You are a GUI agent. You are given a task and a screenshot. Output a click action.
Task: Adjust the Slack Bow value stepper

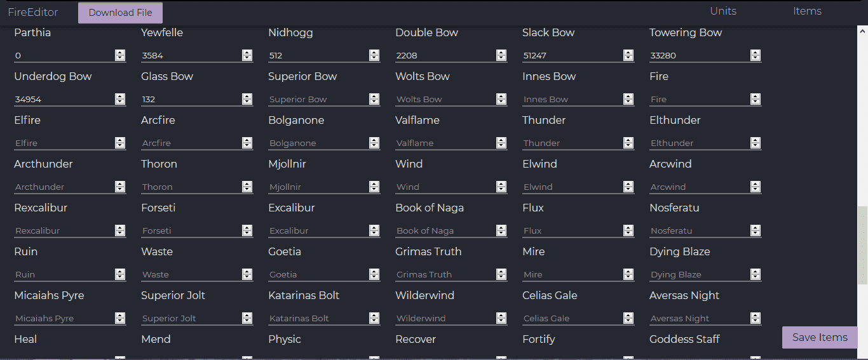(x=628, y=55)
